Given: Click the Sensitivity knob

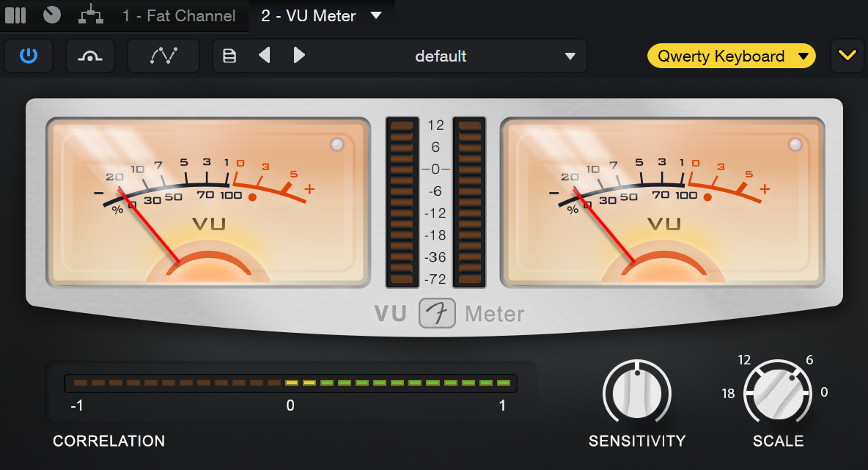Looking at the screenshot, I should (637, 394).
